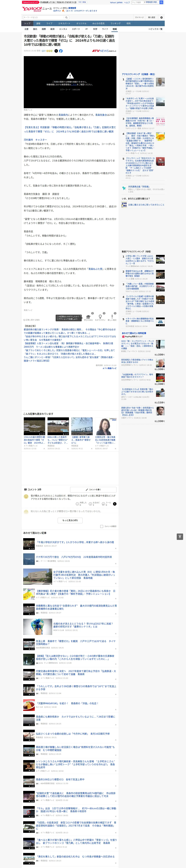Screen dimensions: 186x868
Task: Open the こちら link in video error message
Action: (x=74, y=85)
